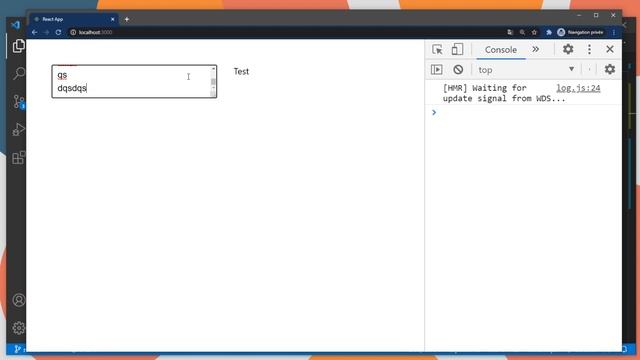Open VS Code Explorer view

(x=18, y=46)
